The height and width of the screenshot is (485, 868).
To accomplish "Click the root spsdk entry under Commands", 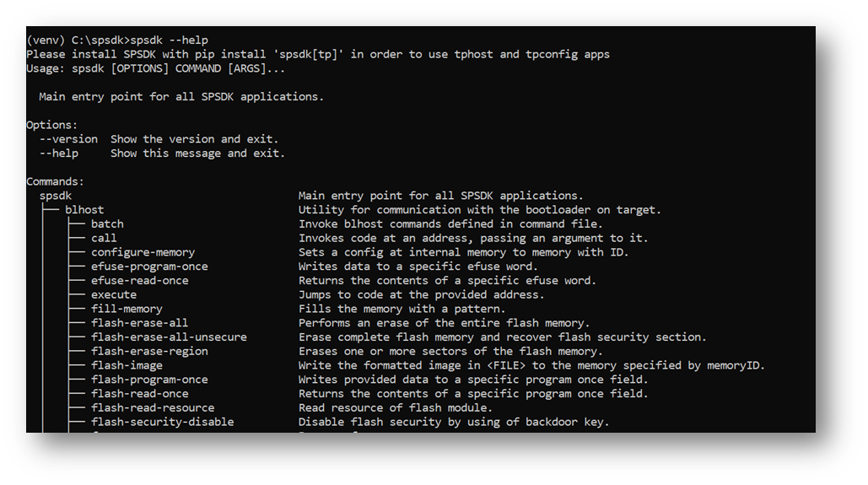I will [56, 196].
